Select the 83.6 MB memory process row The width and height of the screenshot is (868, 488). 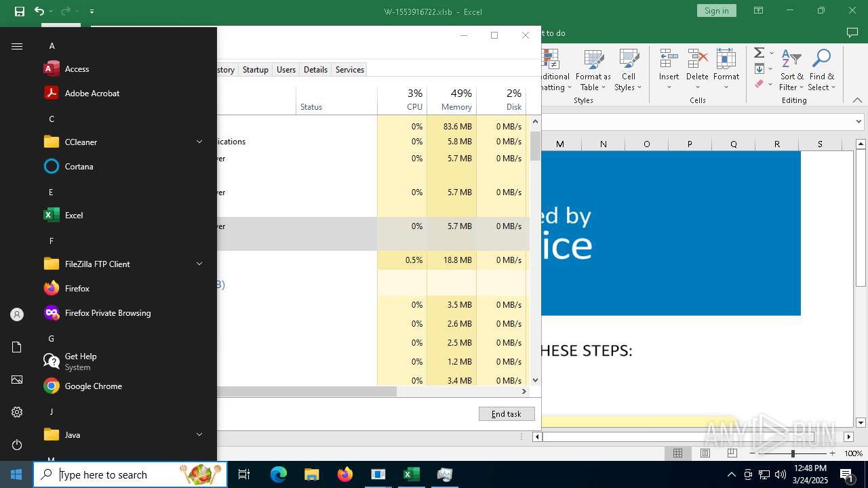click(373, 127)
